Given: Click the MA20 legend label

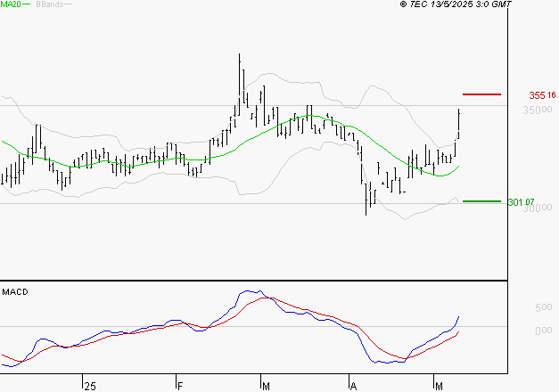Looking at the screenshot, I should coord(11,4).
